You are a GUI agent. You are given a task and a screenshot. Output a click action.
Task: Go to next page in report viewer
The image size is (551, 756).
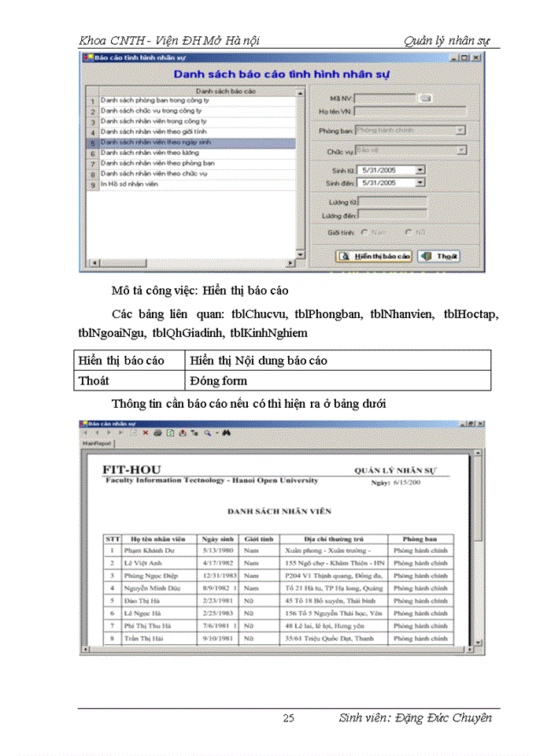coord(109,433)
